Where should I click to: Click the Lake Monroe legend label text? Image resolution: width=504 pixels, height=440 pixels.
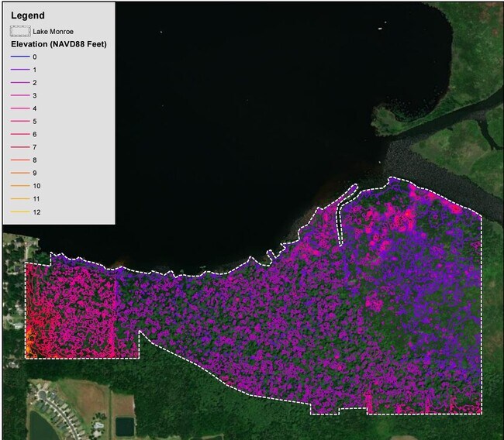pyautogui.click(x=54, y=31)
